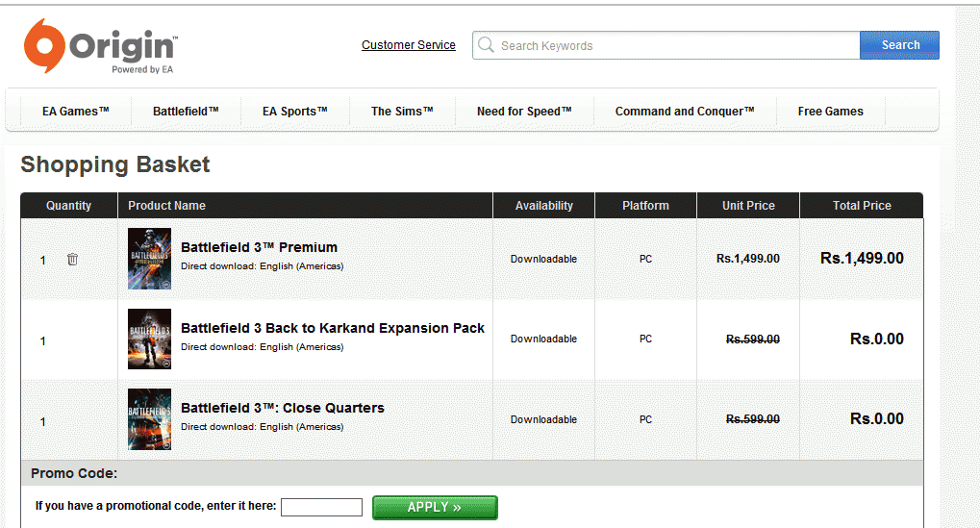Open Battlefield 3 Premium product title

(x=259, y=247)
